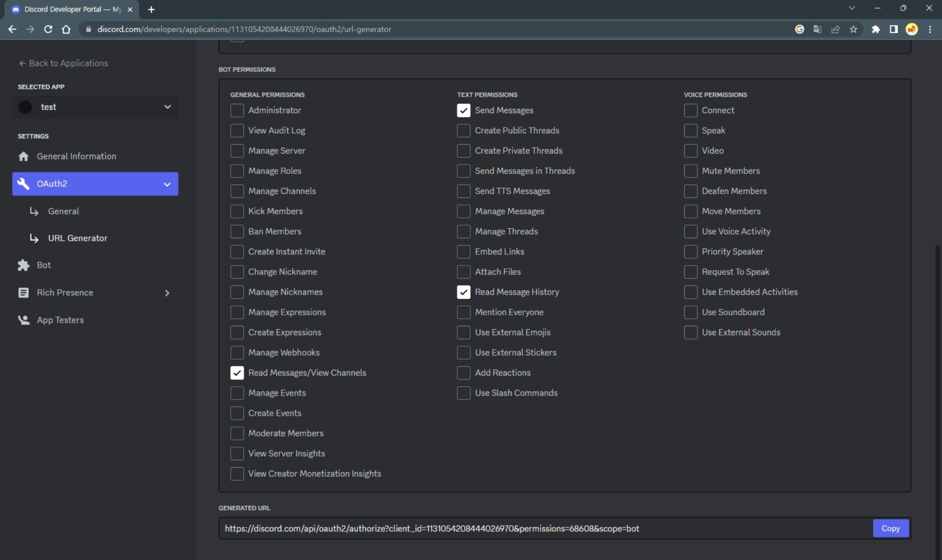The image size is (942, 560).
Task: Click the browser address bar URL
Action: (244, 29)
